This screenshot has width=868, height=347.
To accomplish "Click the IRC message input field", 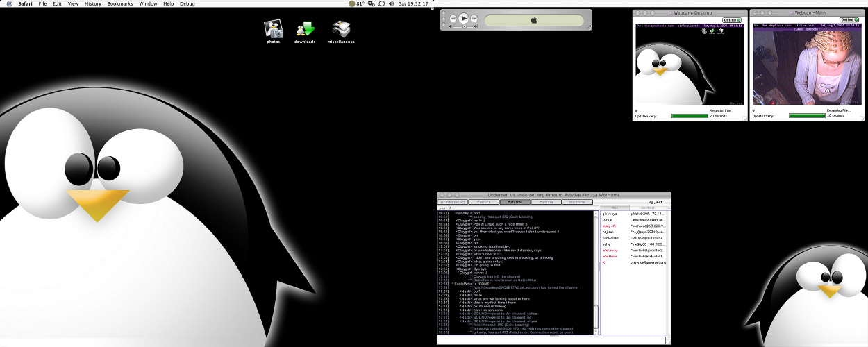I will [551, 341].
